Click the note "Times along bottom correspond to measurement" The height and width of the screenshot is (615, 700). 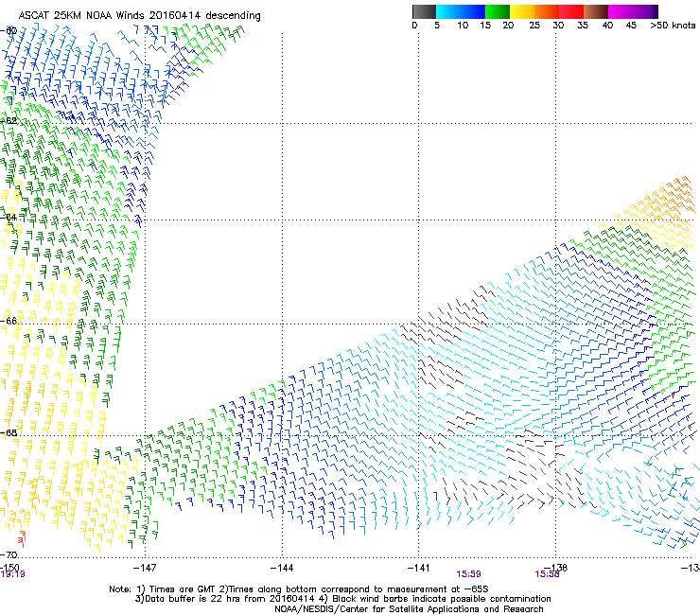pyautogui.click(x=337, y=589)
